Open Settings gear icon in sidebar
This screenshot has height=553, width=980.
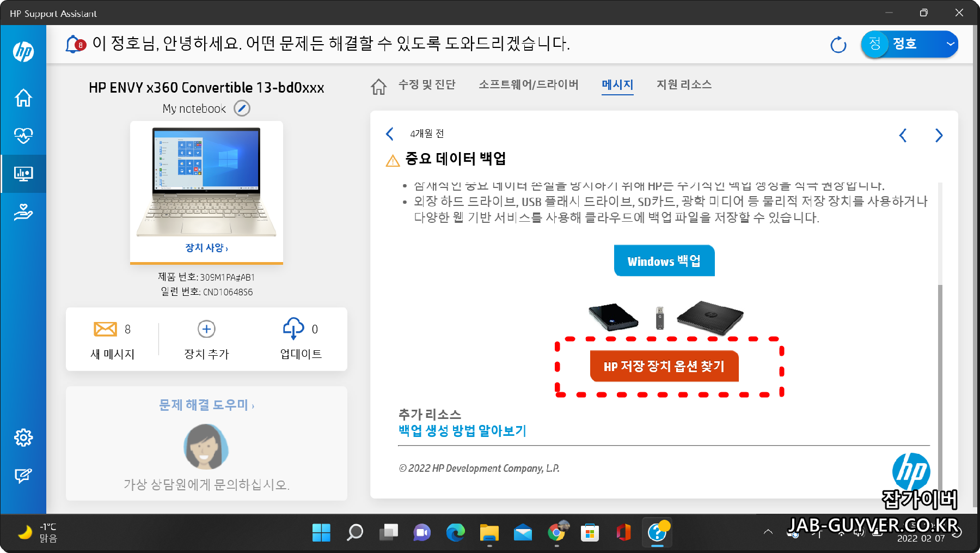[x=23, y=437]
